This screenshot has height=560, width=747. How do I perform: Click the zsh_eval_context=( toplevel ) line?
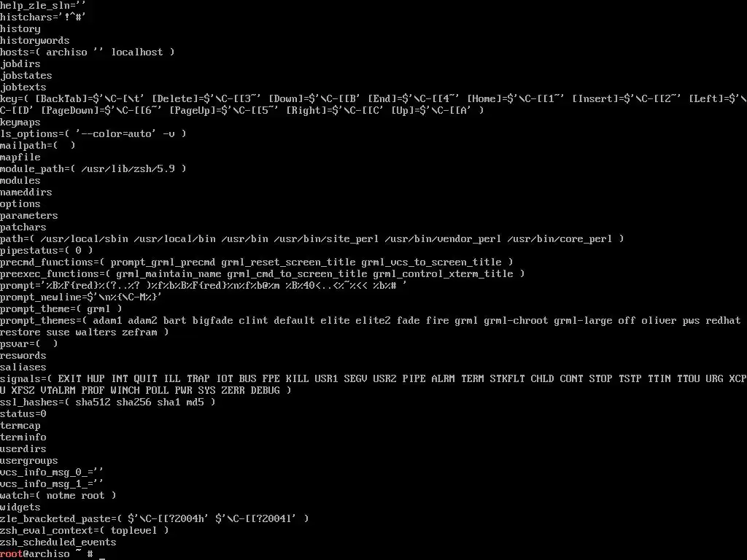pos(85,531)
